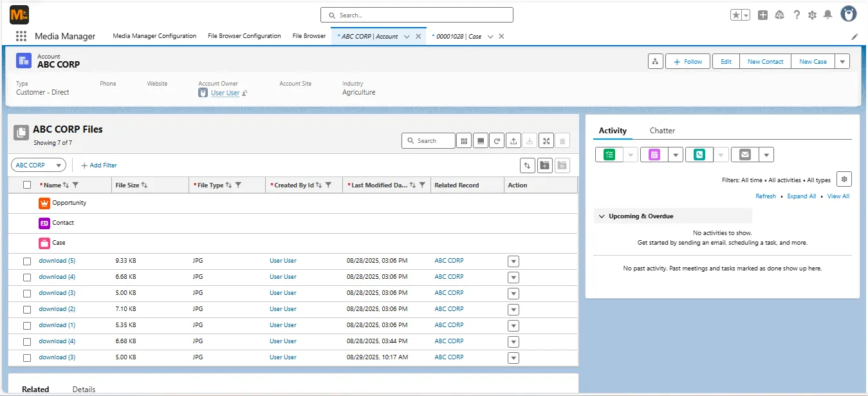
Task: Open more account actions dropdown
Action: pos(842,61)
